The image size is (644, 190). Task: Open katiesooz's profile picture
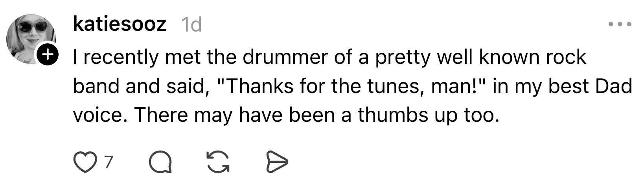click(30, 37)
